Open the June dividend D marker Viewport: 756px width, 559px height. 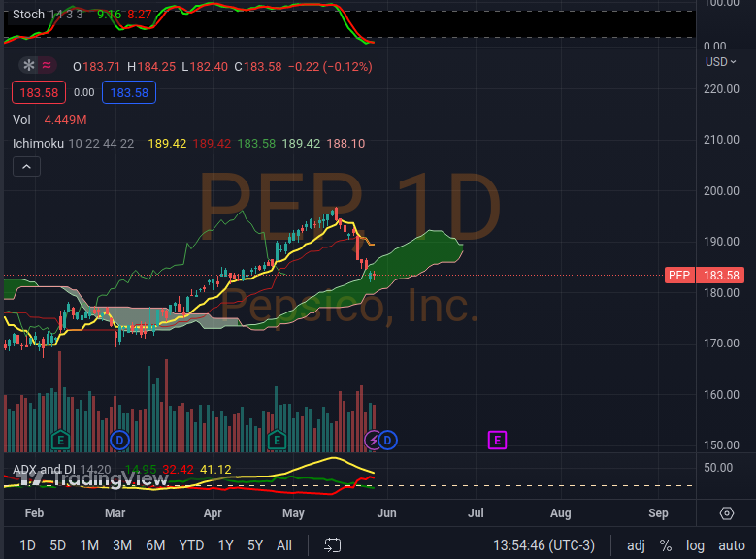[x=387, y=440]
